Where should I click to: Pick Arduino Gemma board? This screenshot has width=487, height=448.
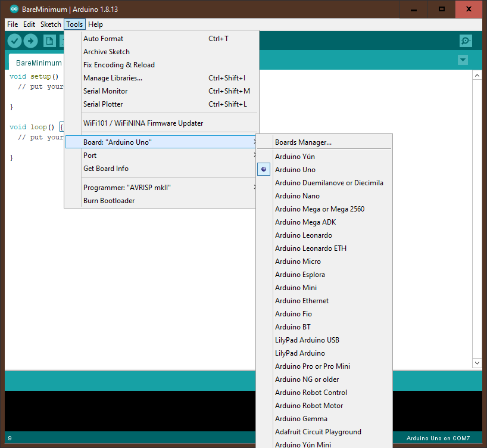pyautogui.click(x=324, y=419)
